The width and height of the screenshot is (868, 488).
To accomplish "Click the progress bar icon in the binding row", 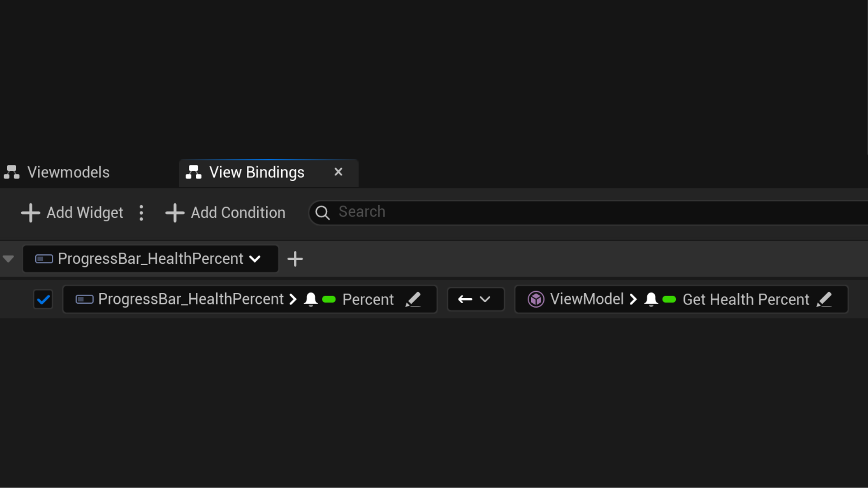I will tap(85, 299).
